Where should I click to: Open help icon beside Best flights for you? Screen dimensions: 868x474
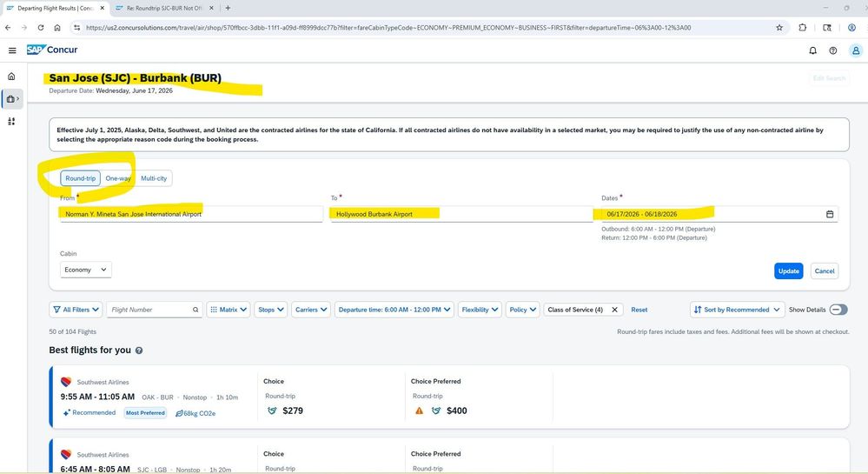139,350
